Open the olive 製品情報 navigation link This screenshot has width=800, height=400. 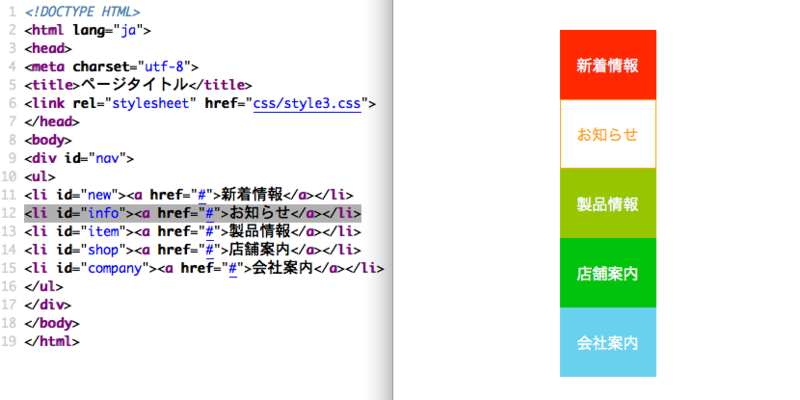(608, 204)
